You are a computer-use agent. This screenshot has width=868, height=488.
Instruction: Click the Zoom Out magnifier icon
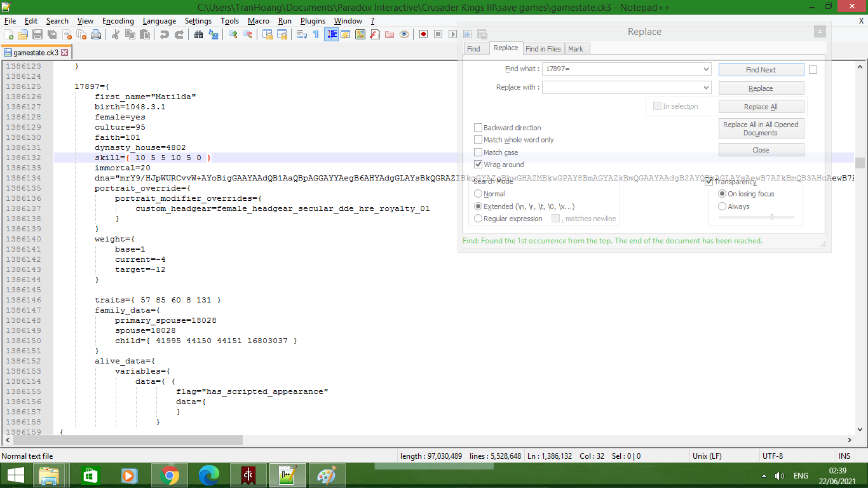click(x=248, y=34)
